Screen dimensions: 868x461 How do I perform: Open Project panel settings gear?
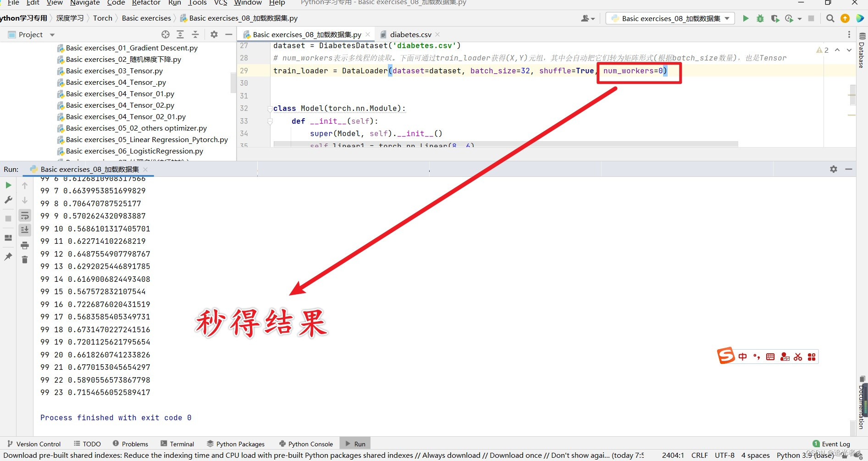tap(214, 34)
